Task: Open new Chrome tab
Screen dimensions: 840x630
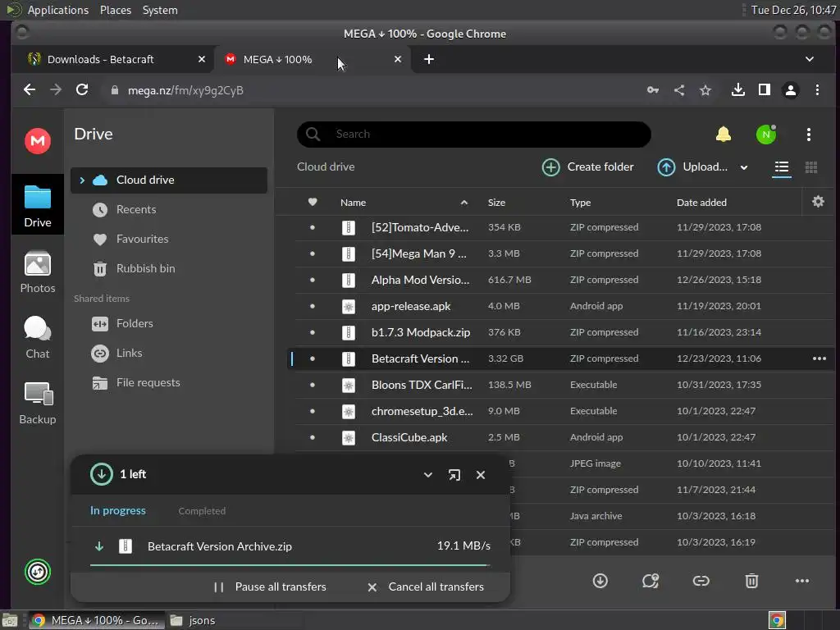Action: coord(428,59)
